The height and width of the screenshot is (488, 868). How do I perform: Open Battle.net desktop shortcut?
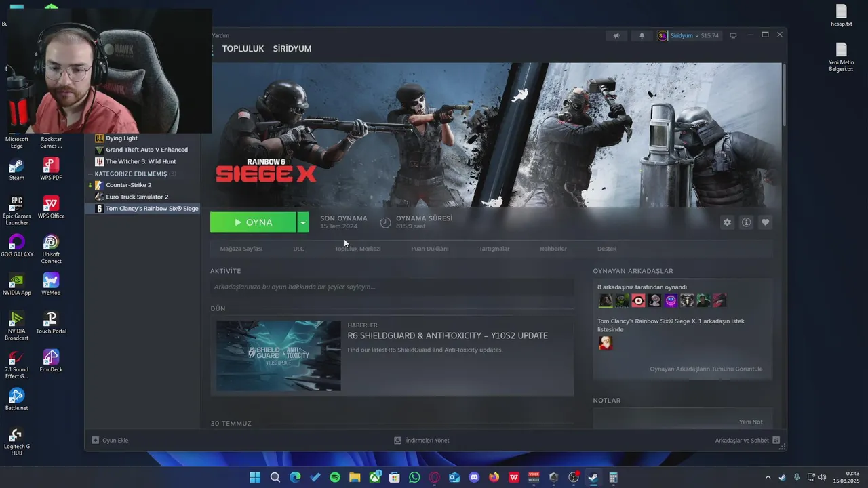[17, 400]
